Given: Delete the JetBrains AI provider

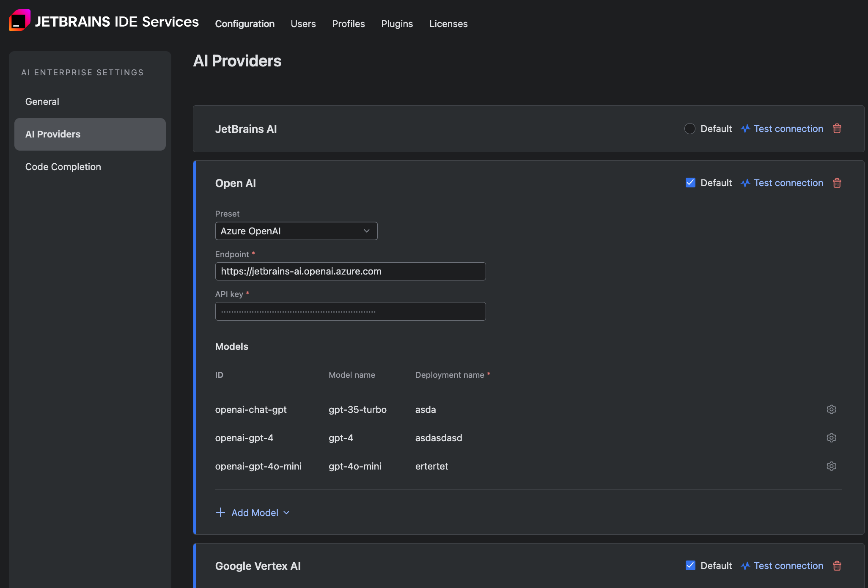Looking at the screenshot, I should point(837,129).
